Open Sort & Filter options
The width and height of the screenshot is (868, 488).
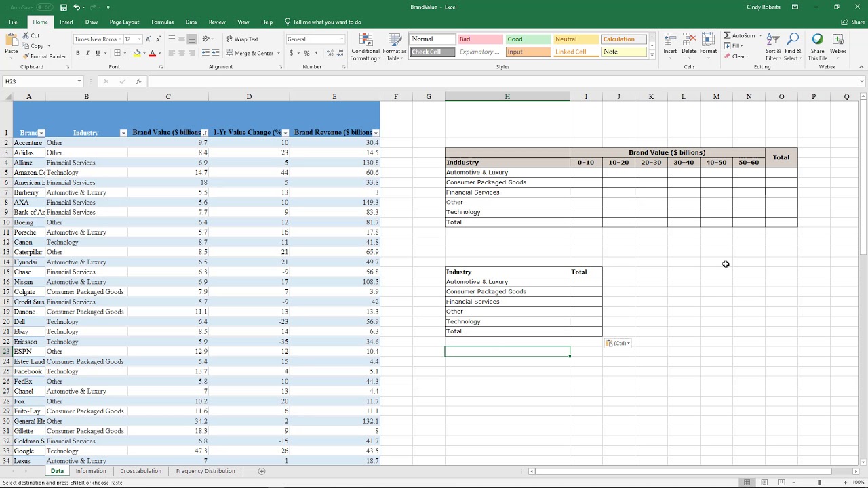(x=773, y=47)
